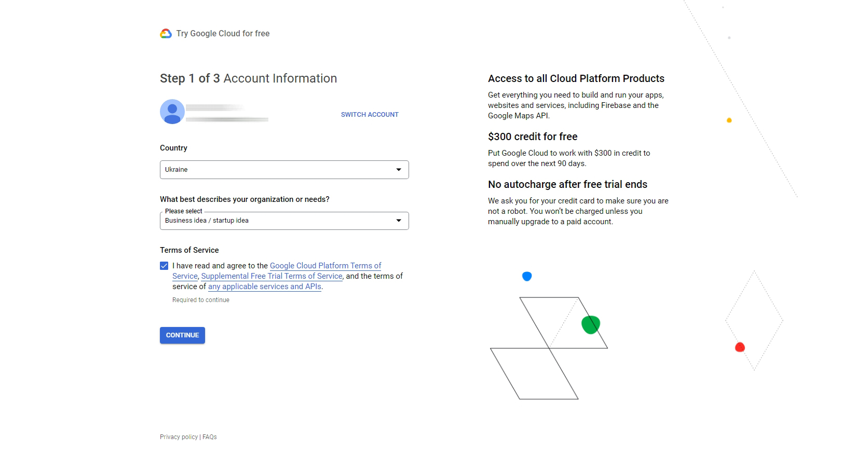Click the Step 1 of 3 Account Information heading
The width and height of the screenshot is (868, 450).
[x=248, y=78]
